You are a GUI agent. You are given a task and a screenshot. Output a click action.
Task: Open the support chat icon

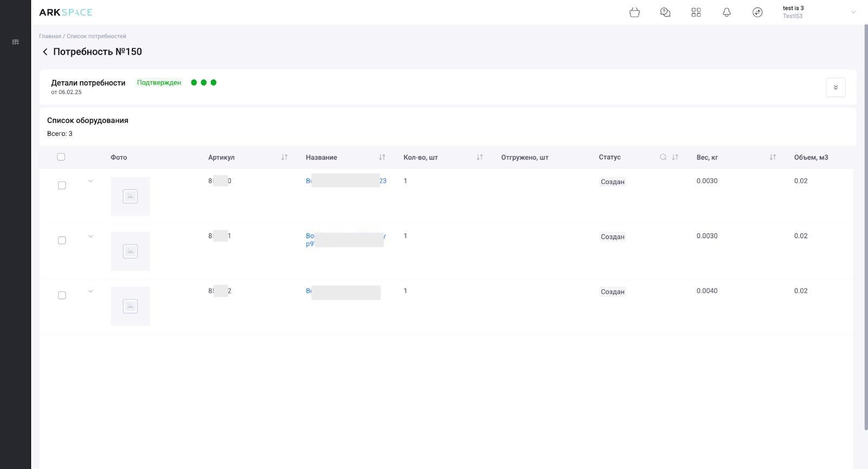[665, 12]
